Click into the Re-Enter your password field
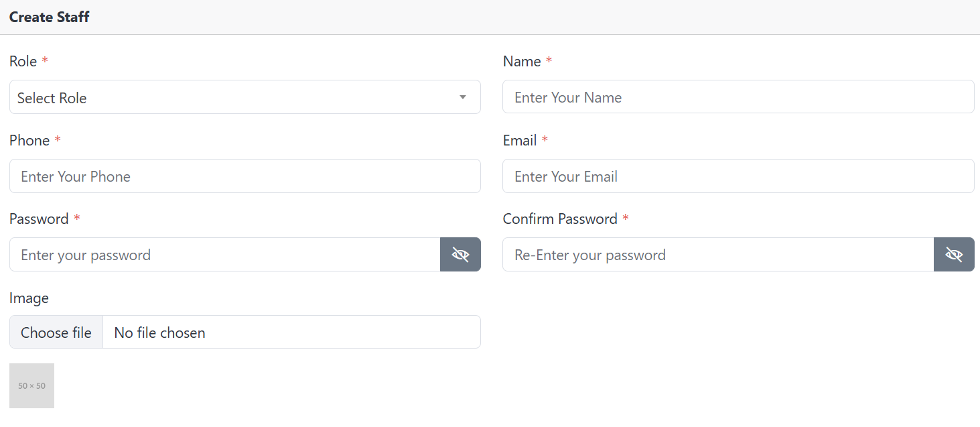The image size is (980, 427). pos(718,255)
